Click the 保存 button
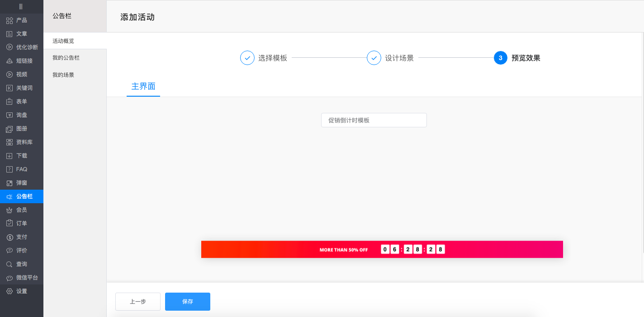This screenshot has height=317, width=644. pos(187,301)
